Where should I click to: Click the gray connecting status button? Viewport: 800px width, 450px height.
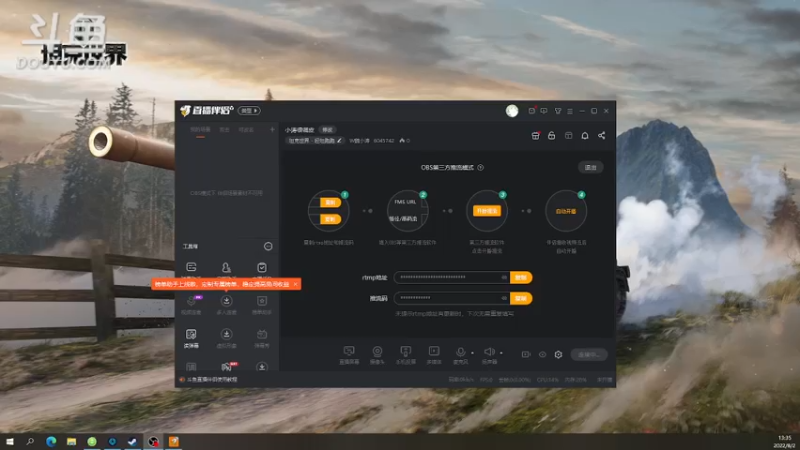(x=589, y=354)
